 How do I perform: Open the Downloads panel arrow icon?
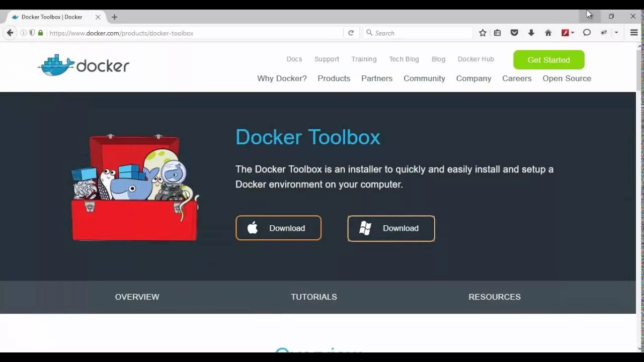pyautogui.click(x=531, y=33)
